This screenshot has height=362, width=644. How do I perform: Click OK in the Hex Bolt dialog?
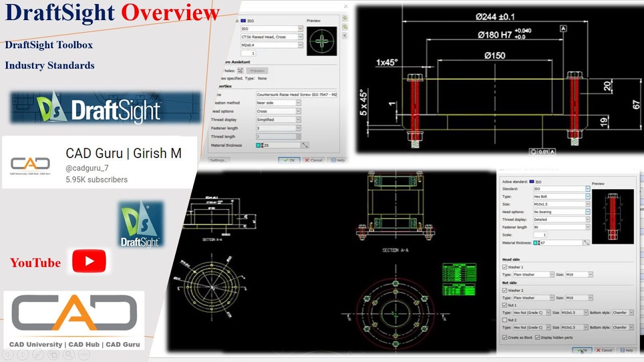(x=582, y=350)
